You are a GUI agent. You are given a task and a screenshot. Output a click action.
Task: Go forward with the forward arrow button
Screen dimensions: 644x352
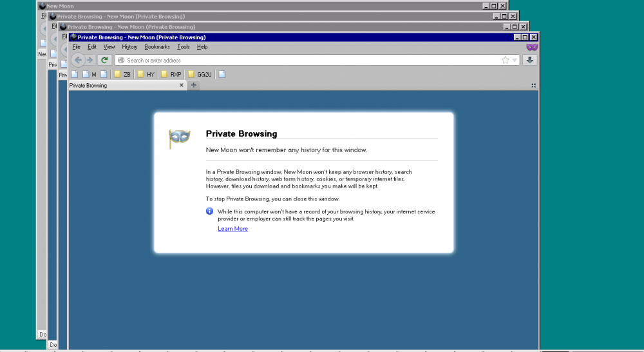tap(90, 60)
